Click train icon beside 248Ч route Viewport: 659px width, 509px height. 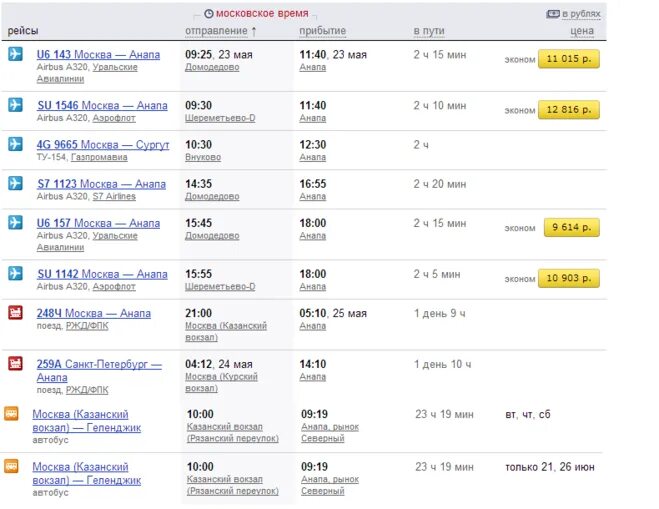[15, 313]
